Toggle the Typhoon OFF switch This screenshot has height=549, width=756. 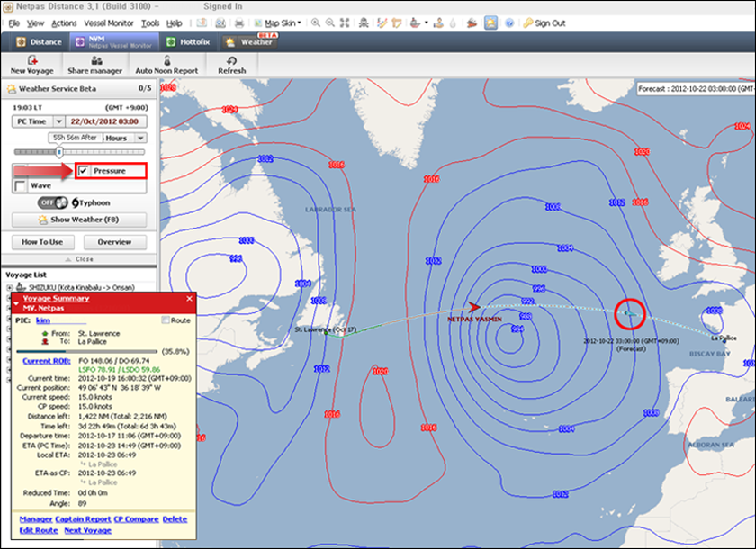point(52,202)
